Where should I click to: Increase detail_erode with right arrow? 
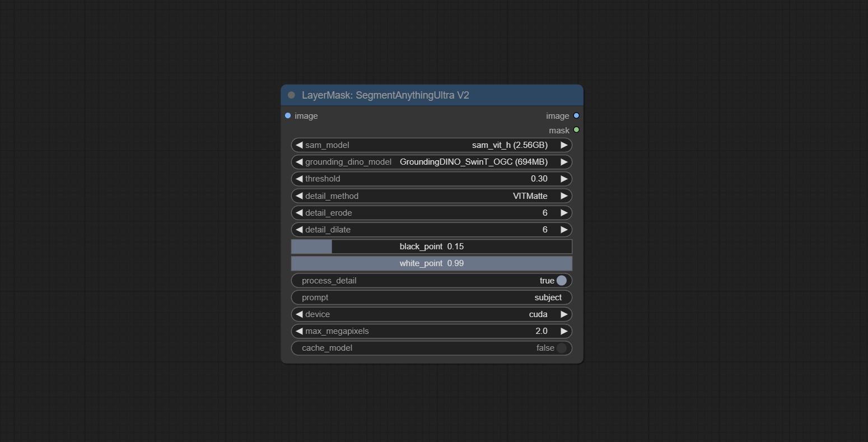click(564, 213)
